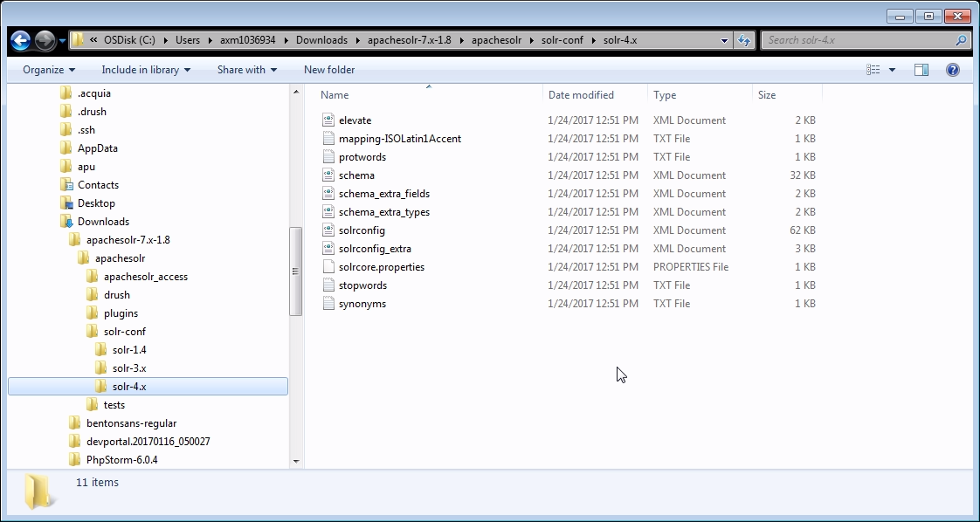The height and width of the screenshot is (522, 980).
Task: Sort files by Type column
Action: click(x=665, y=95)
